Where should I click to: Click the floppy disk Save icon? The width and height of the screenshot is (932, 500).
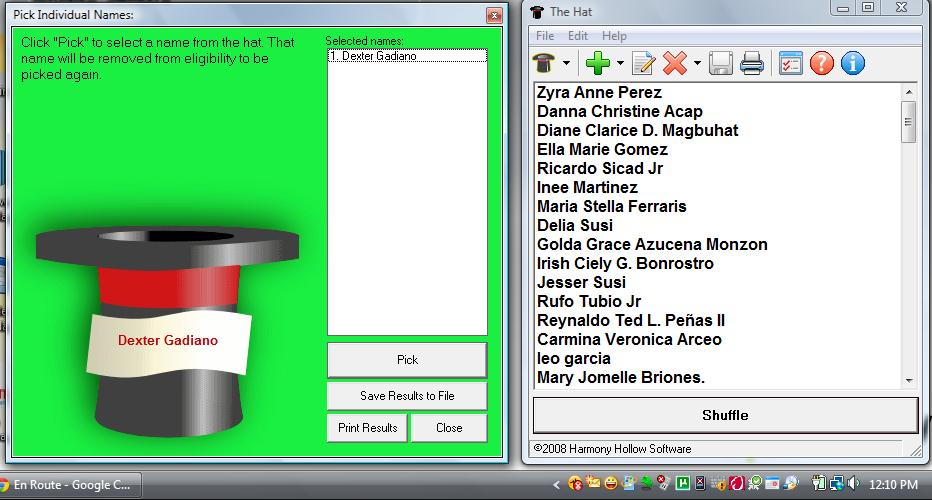click(721, 63)
